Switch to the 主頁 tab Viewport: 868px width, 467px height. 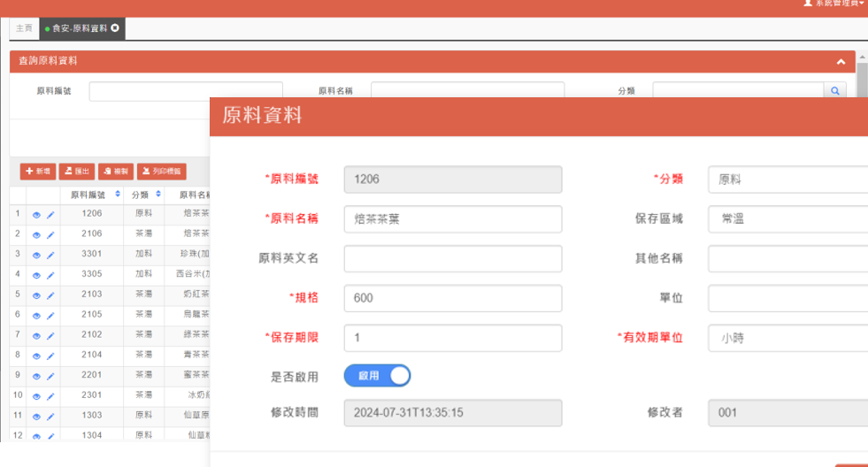click(25, 28)
